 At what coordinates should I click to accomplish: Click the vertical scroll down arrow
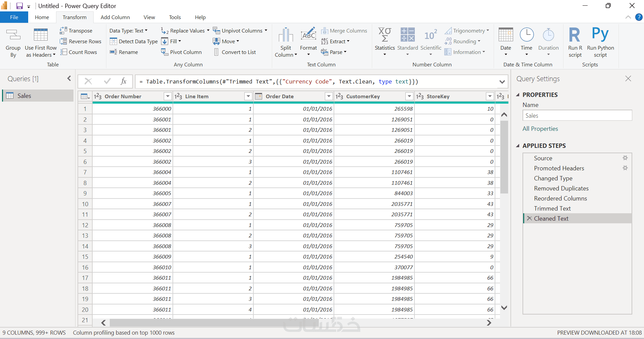click(504, 307)
